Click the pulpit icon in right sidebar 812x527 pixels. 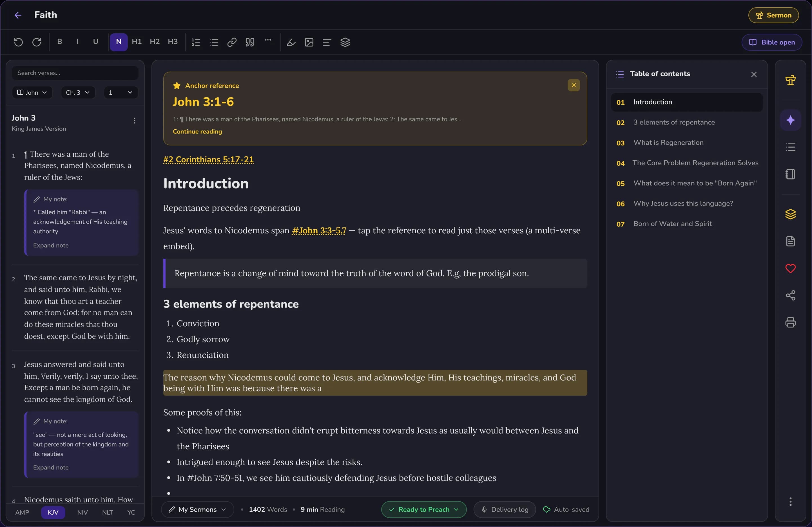[x=791, y=80]
